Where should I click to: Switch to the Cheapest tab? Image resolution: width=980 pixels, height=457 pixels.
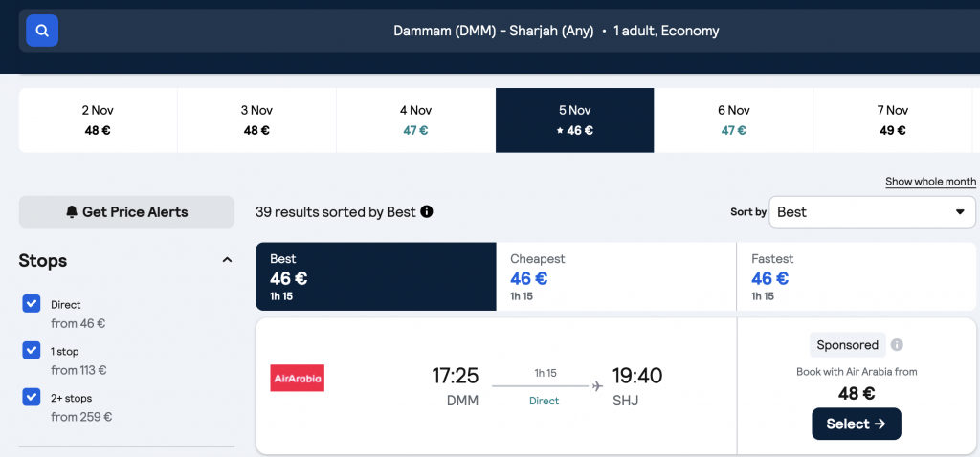coord(616,276)
